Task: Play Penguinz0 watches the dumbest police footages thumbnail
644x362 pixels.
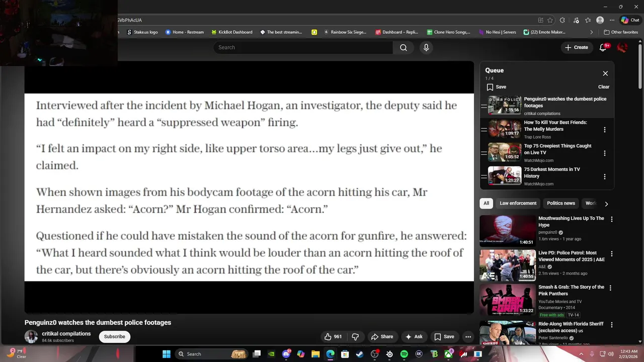Action: click(x=505, y=106)
